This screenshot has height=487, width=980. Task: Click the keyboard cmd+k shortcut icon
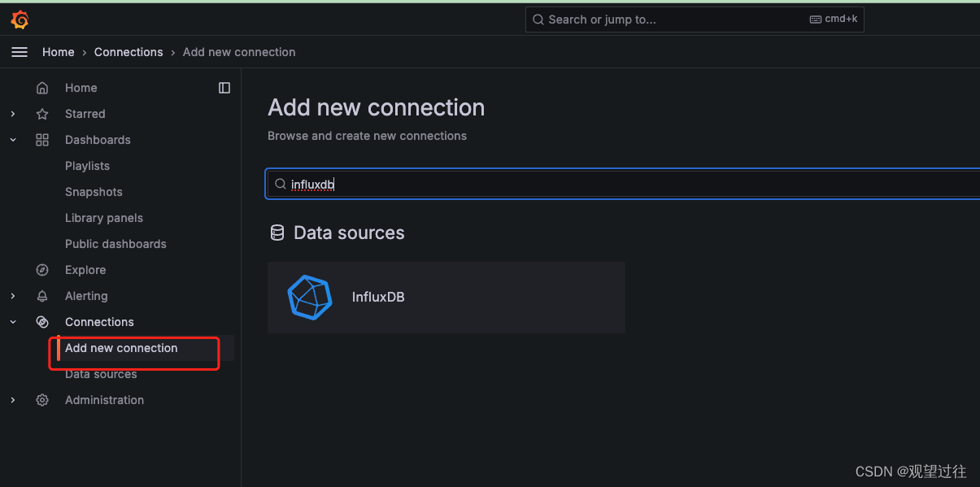pos(815,20)
